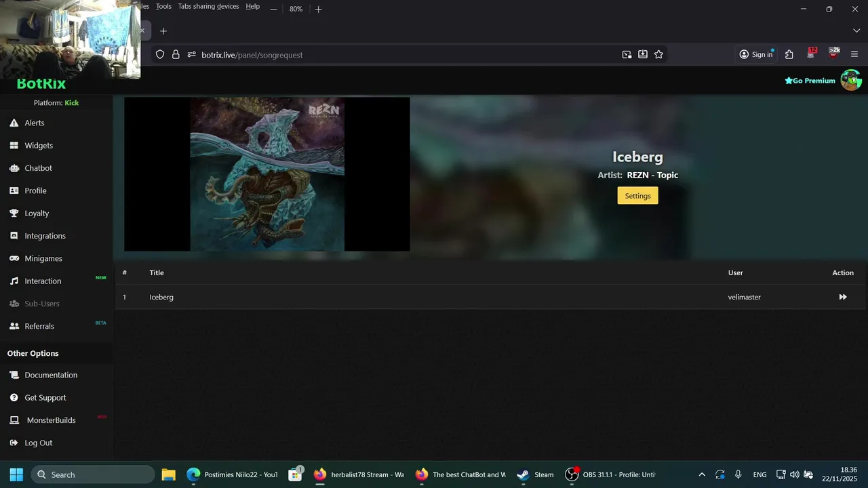
Task: Open the Settings button under Iceberg
Action: [637, 195]
